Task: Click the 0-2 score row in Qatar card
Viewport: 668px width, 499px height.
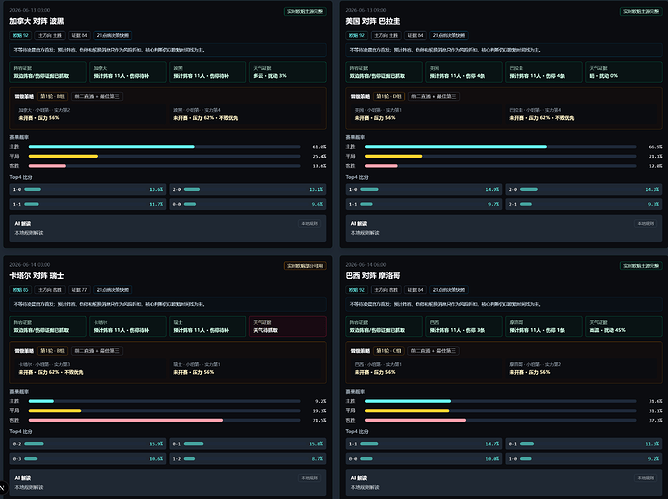Action: (x=87, y=444)
